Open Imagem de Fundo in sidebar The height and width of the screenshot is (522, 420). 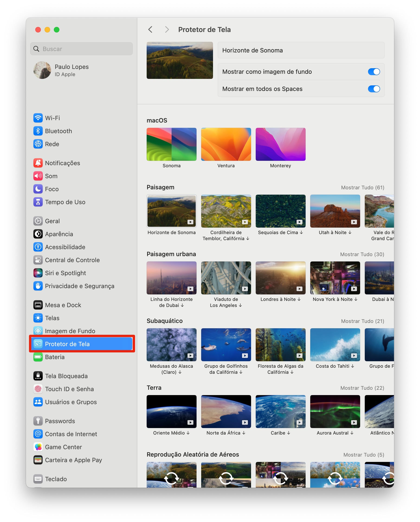click(70, 331)
